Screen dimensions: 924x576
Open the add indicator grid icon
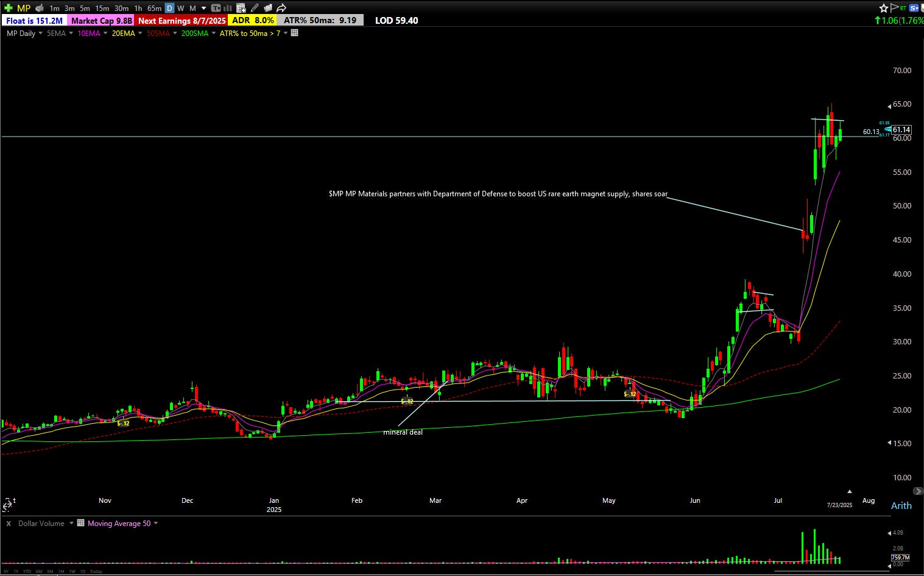[241, 9]
